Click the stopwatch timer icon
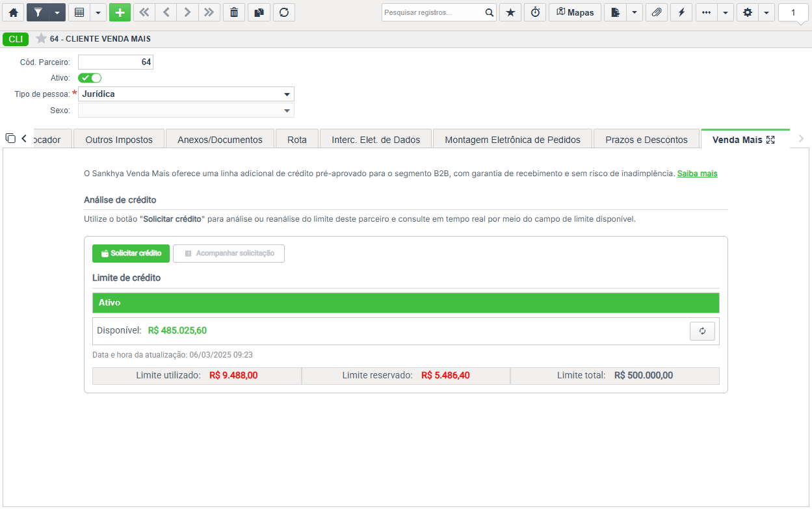812x509 pixels. [535, 12]
